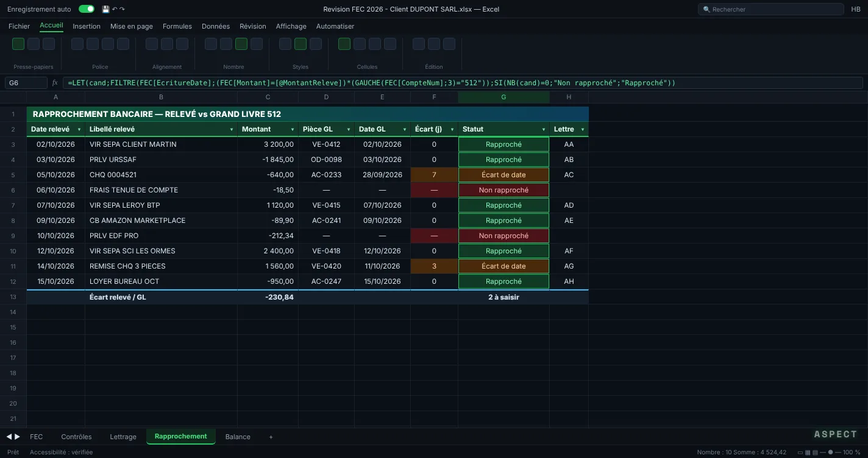Open the Données ribbon tab
The height and width of the screenshot is (458, 868).
(x=216, y=26)
